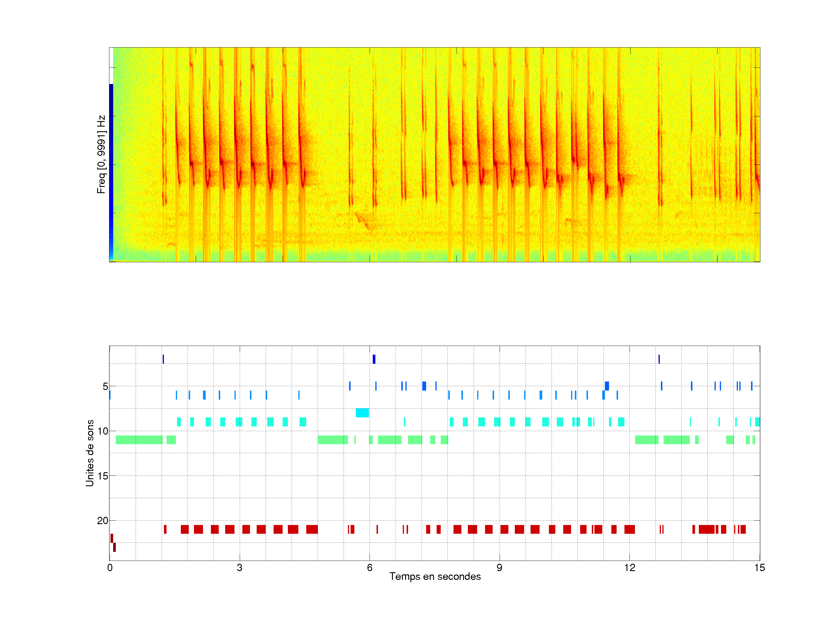
Task: Click the 'Temps en secondes' axis label
Action: click(435, 576)
